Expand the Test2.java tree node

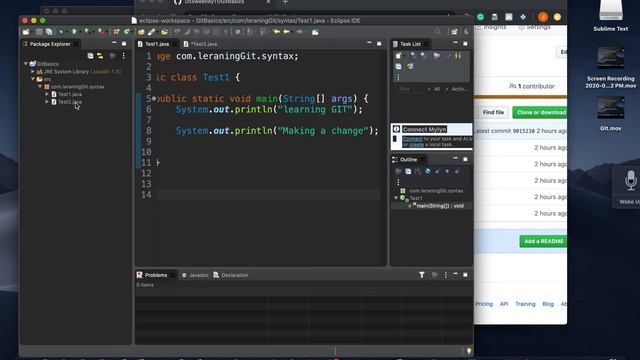coord(47,102)
